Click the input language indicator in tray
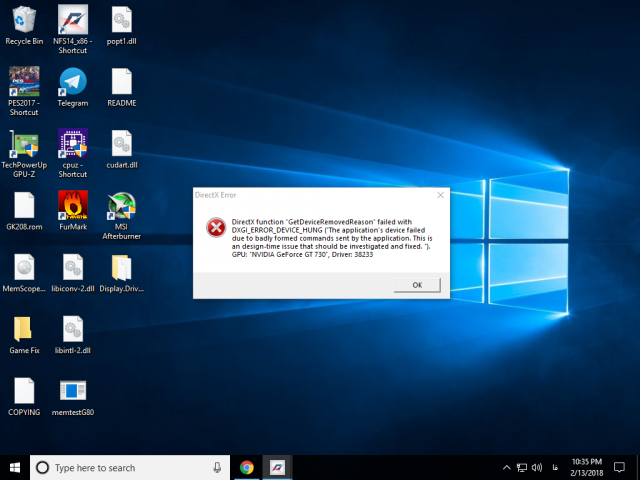Screen dimensions: 640x480 point(555,467)
